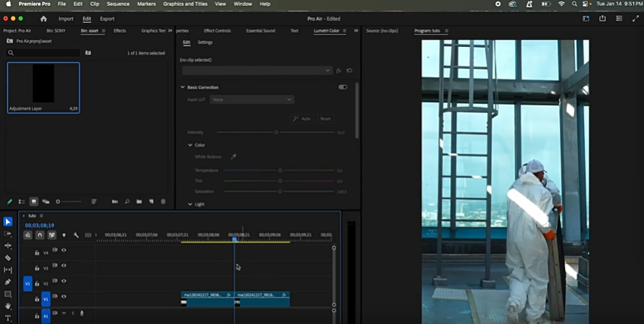This screenshot has width=644, height=324.
Task: Click the Delete trash icon in bin
Action: pos(163,202)
